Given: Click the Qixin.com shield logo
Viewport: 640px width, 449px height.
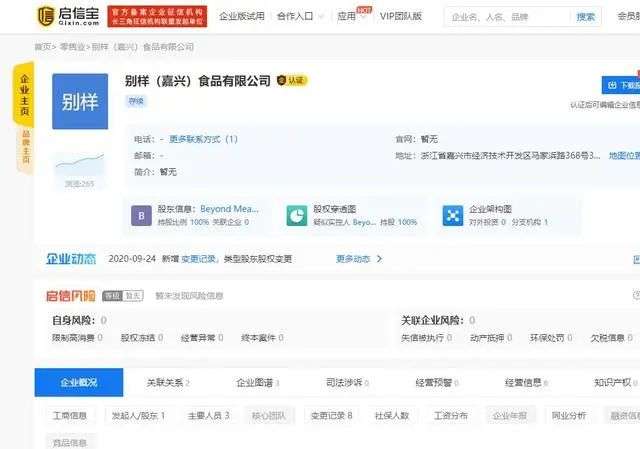Looking at the screenshot, I should tap(46, 16).
